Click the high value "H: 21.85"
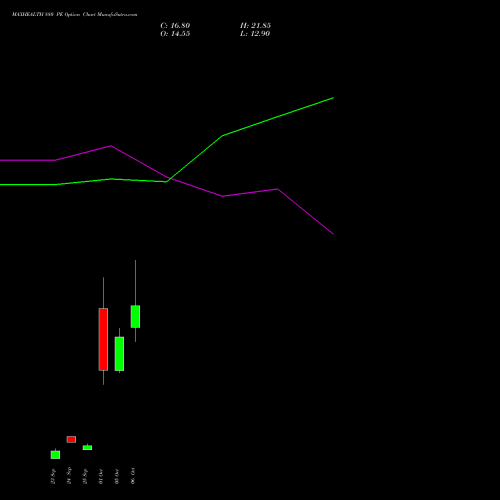The image size is (500, 500). (x=255, y=26)
